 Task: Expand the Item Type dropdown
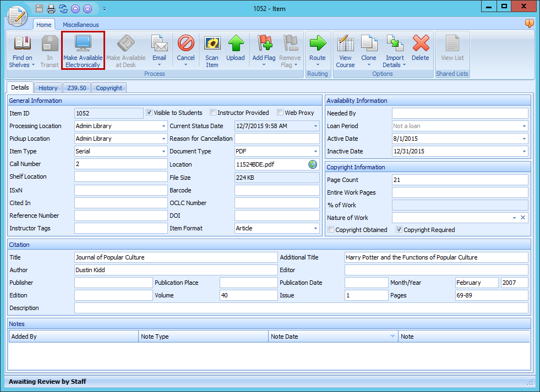[163, 151]
